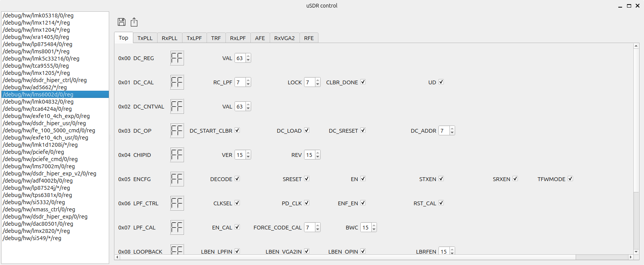Select /debug/hw/lms6002d/0/reg entry
Image resolution: width=644 pixels, height=265 pixels.
[x=55, y=95]
